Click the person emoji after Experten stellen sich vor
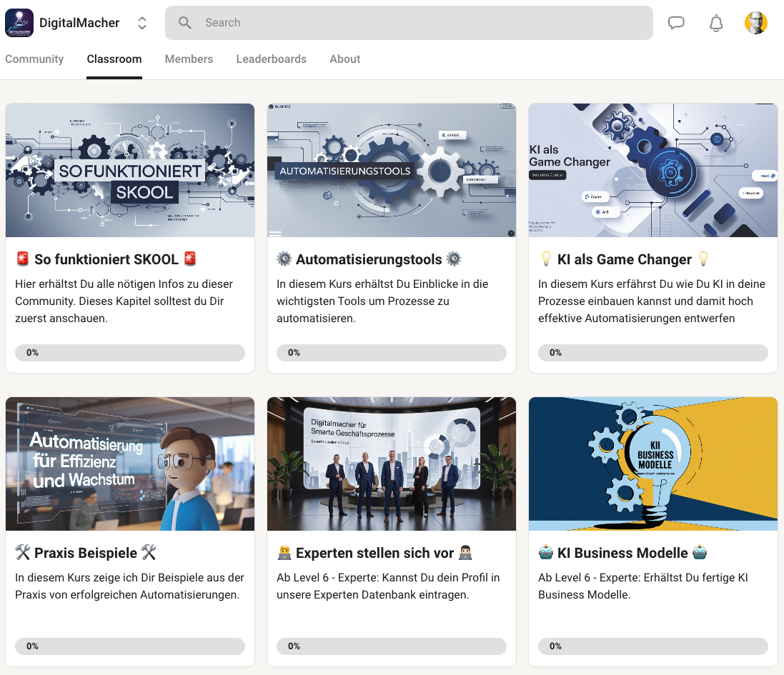 tap(465, 553)
